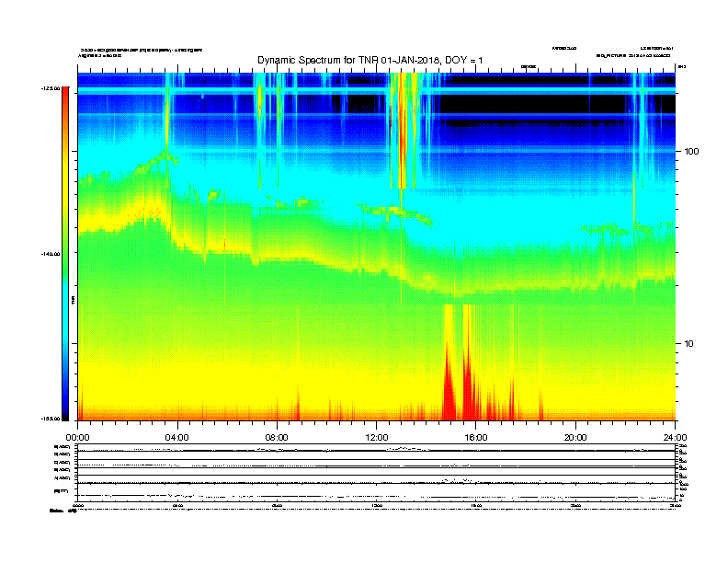The height and width of the screenshot is (563, 728).
Task: Click the 10 frequency axis label
Action: [689, 344]
